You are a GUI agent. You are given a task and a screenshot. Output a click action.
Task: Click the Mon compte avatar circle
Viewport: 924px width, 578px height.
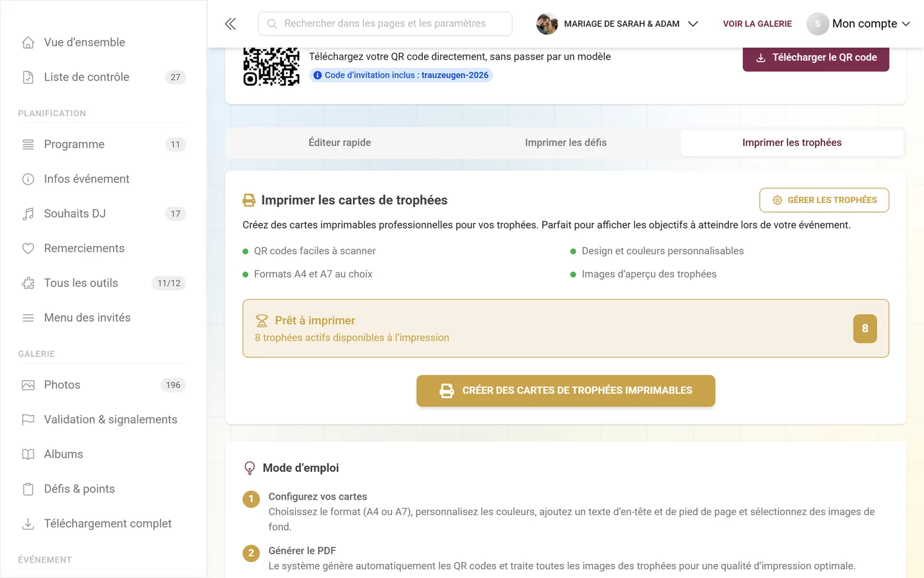[x=817, y=24]
